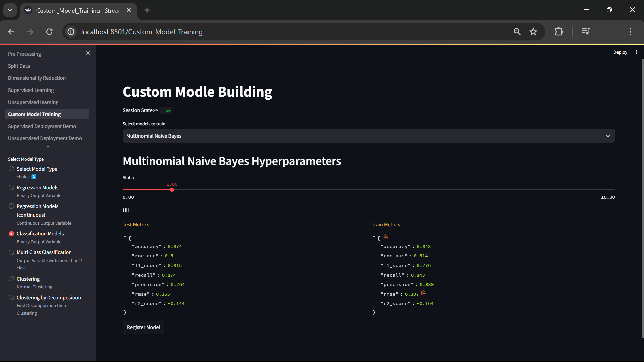
Task: Click the reload page icon
Action: (x=49, y=32)
